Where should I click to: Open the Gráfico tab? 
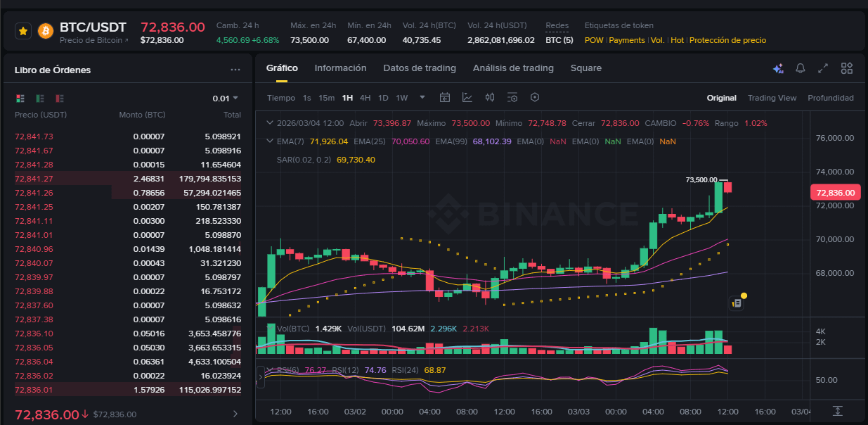(x=282, y=68)
